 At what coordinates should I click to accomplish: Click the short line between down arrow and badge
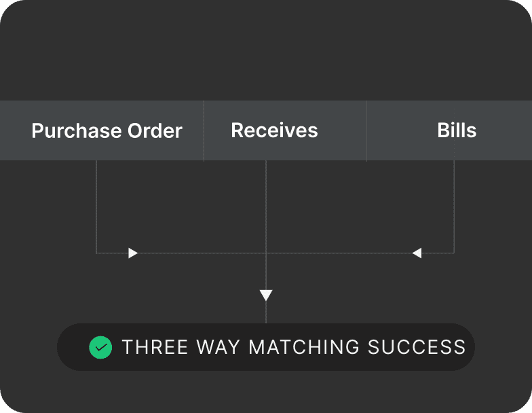(x=266, y=313)
